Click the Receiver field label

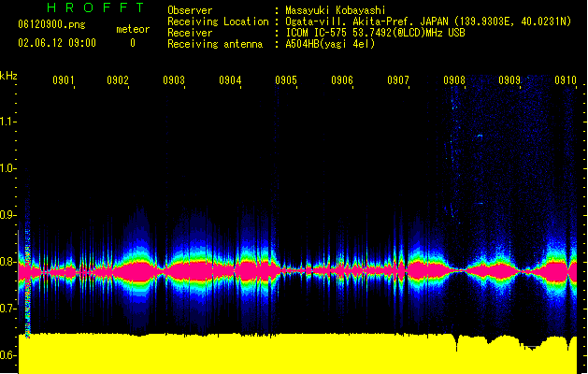pos(190,33)
